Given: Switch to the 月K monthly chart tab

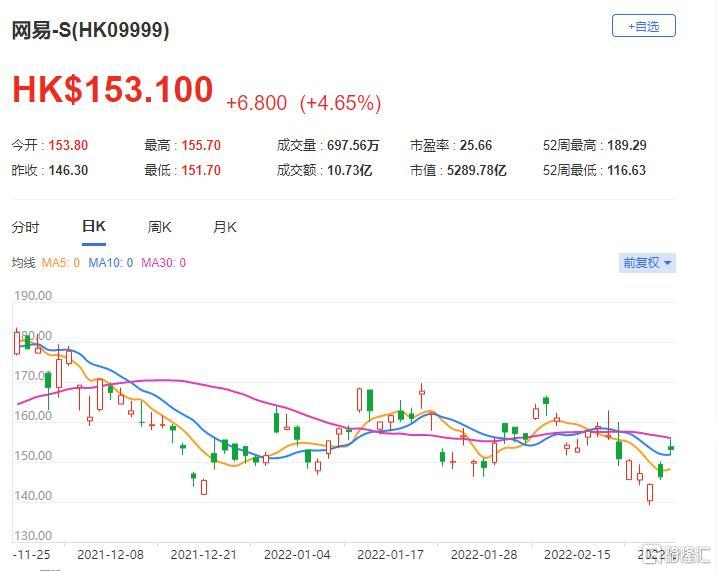Looking at the screenshot, I should pyautogui.click(x=225, y=227).
